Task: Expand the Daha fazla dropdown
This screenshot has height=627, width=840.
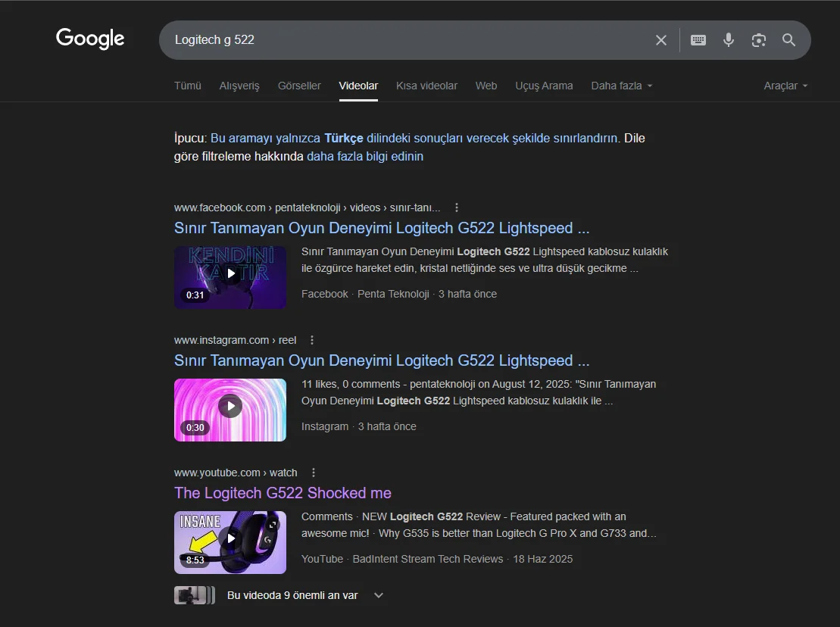Action: tap(621, 86)
